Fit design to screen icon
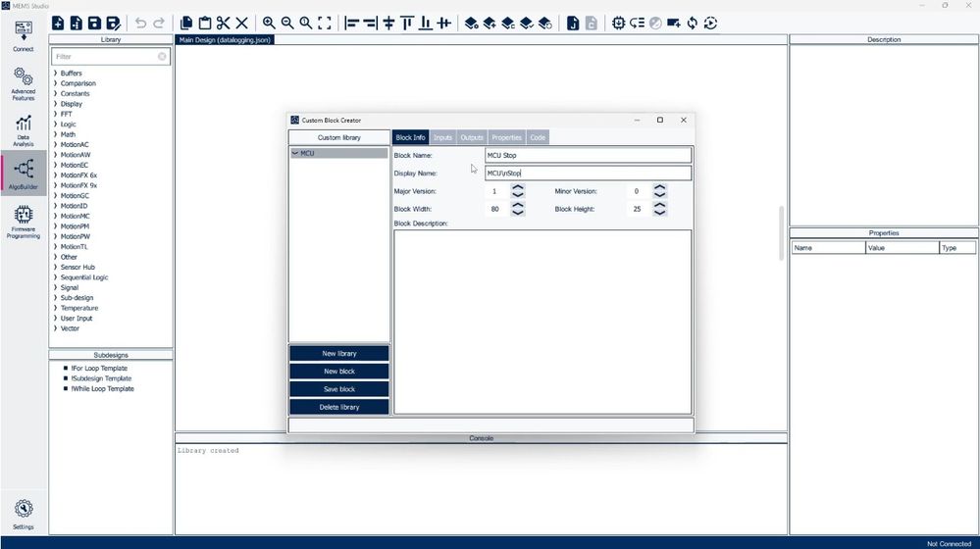This screenshot has height=549, width=980. [325, 24]
